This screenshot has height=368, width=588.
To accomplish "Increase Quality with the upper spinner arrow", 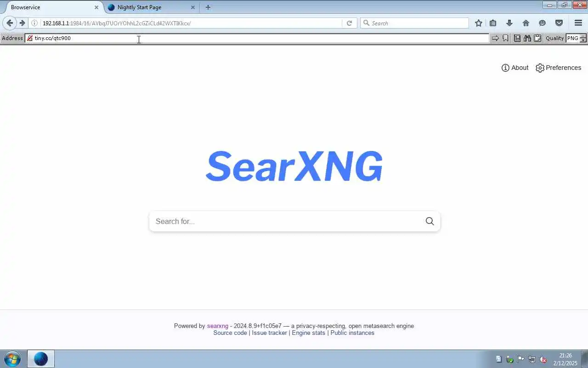I will [x=583, y=36].
